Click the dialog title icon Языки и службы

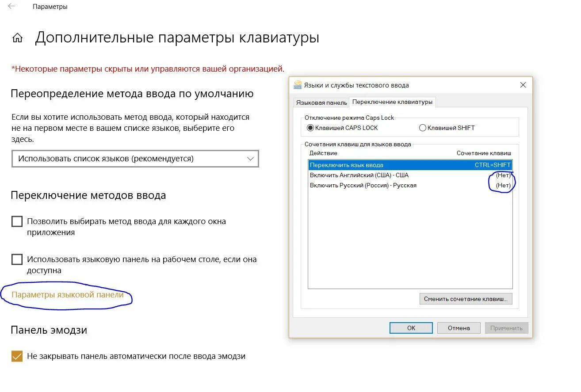click(298, 85)
